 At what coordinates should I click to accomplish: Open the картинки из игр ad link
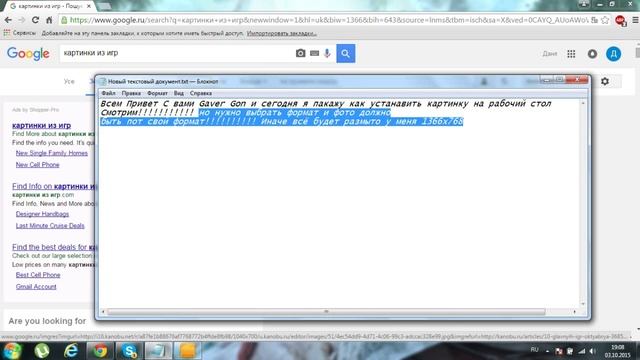tap(42, 125)
